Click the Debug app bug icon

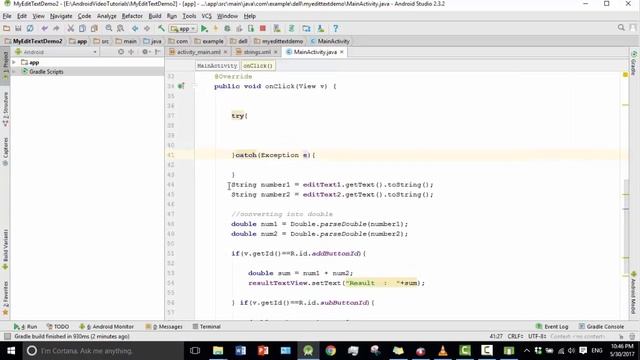coord(227,28)
